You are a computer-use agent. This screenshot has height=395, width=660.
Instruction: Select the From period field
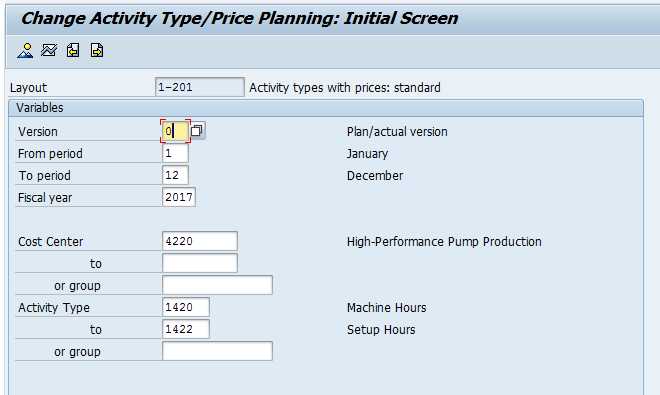pyautogui.click(x=175, y=153)
